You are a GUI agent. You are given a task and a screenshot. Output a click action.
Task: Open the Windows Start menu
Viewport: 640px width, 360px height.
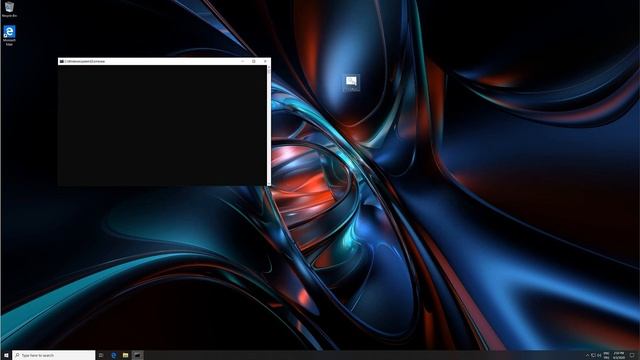click(x=6, y=355)
